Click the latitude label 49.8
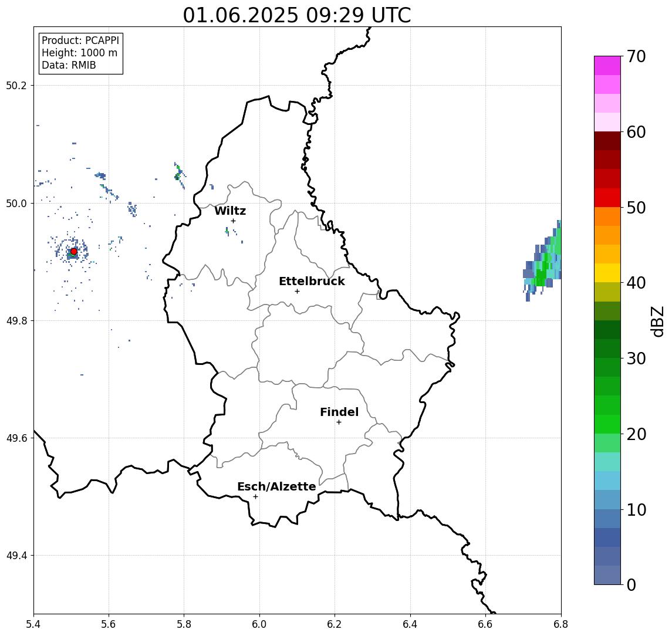 pyautogui.click(x=16, y=320)
